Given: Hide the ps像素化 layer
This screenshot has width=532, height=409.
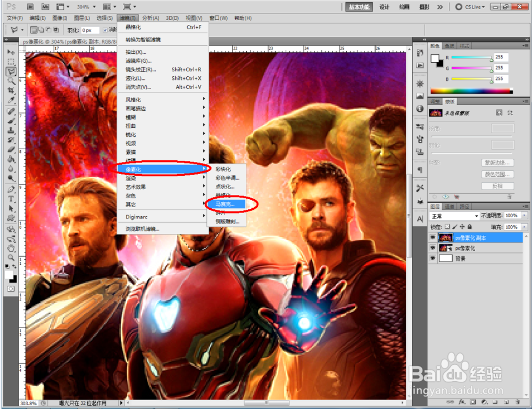Looking at the screenshot, I should [433, 248].
